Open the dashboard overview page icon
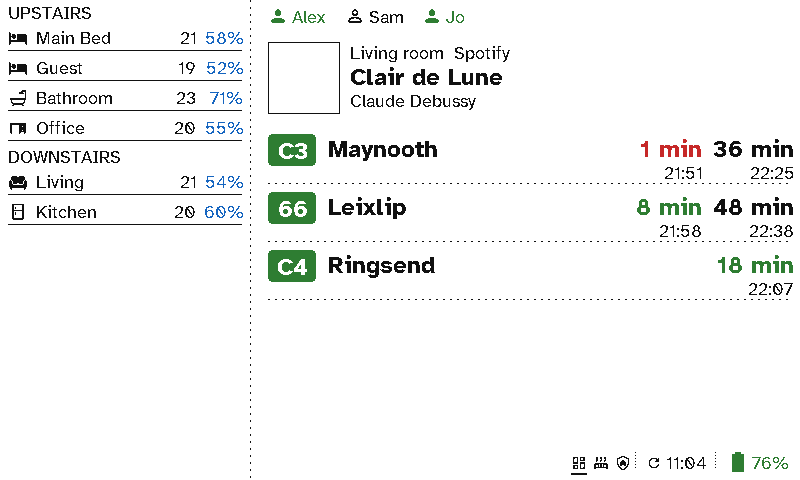 [579, 463]
